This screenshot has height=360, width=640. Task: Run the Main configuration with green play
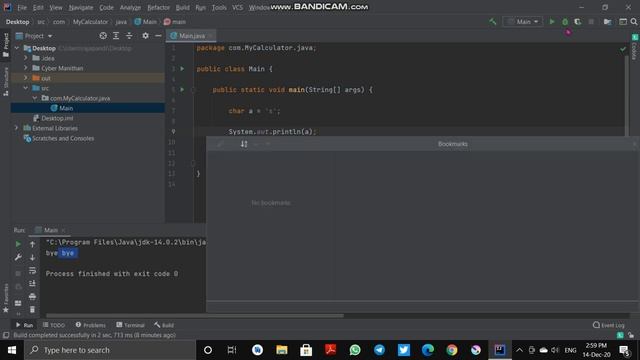[552, 22]
